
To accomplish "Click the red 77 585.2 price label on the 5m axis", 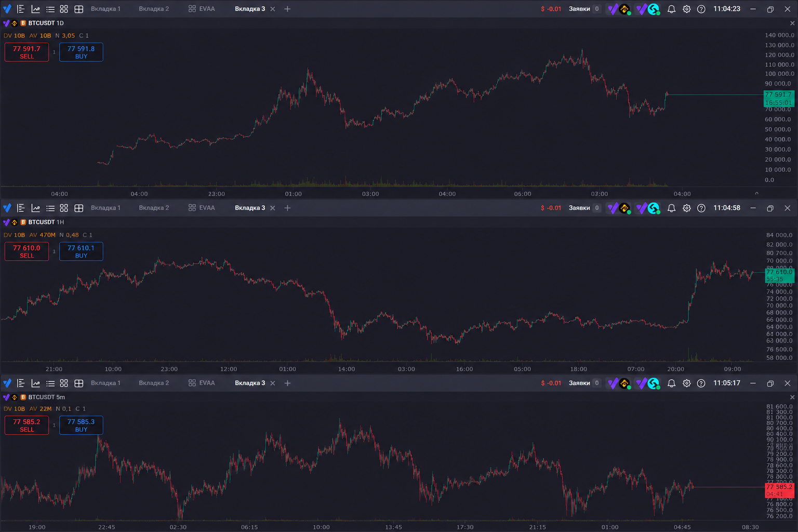I will pyautogui.click(x=779, y=490).
